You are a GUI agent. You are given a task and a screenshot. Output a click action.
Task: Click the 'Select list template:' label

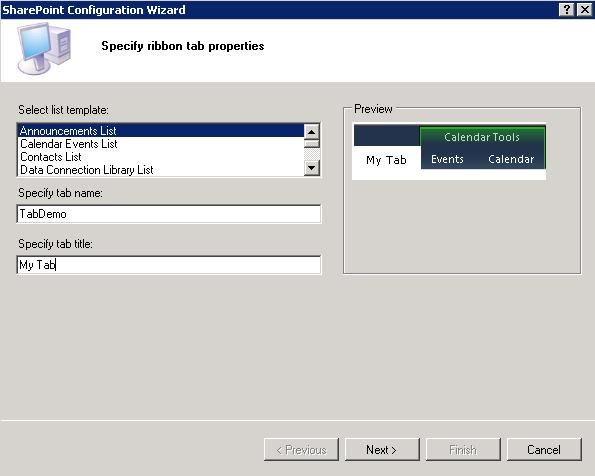coord(63,110)
